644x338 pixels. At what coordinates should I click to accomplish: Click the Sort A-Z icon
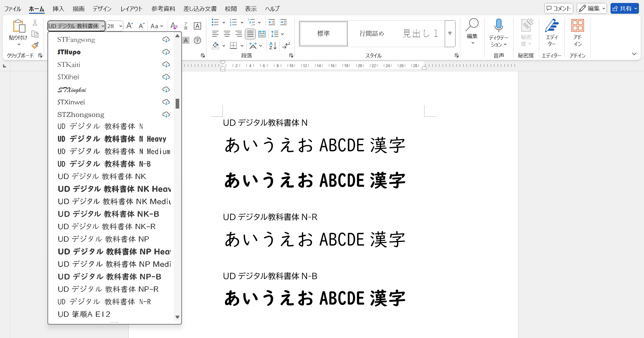pyautogui.click(x=273, y=45)
